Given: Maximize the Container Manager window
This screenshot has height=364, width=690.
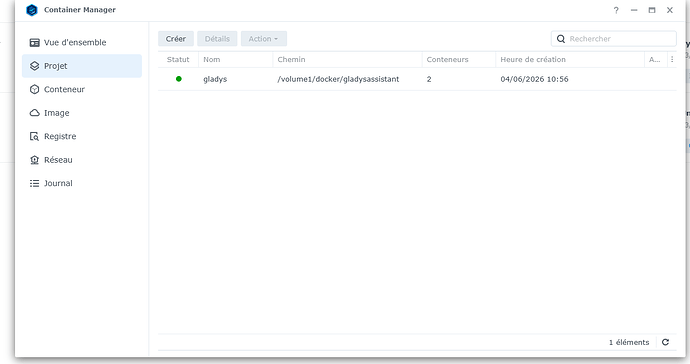Looking at the screenshot, I should tap(652, 10).
